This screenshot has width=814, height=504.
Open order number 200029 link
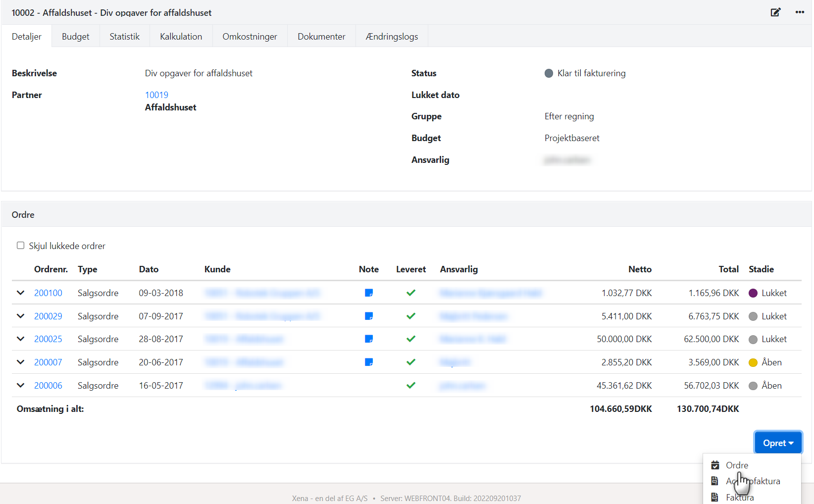48,316
